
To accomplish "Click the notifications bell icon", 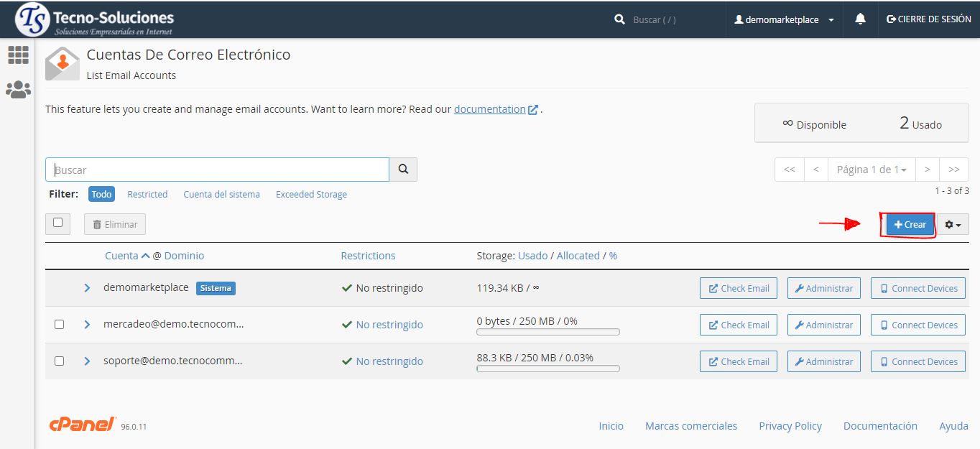I will pos(860,19).
